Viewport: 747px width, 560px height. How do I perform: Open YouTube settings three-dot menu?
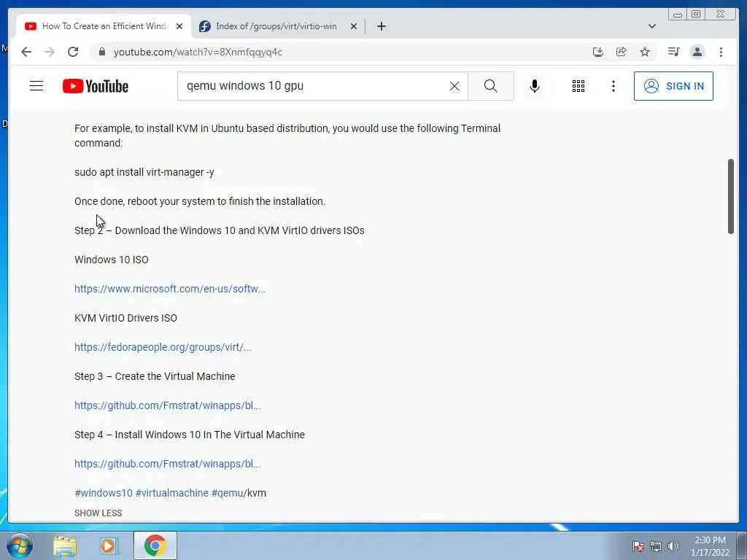coord(613,86)
